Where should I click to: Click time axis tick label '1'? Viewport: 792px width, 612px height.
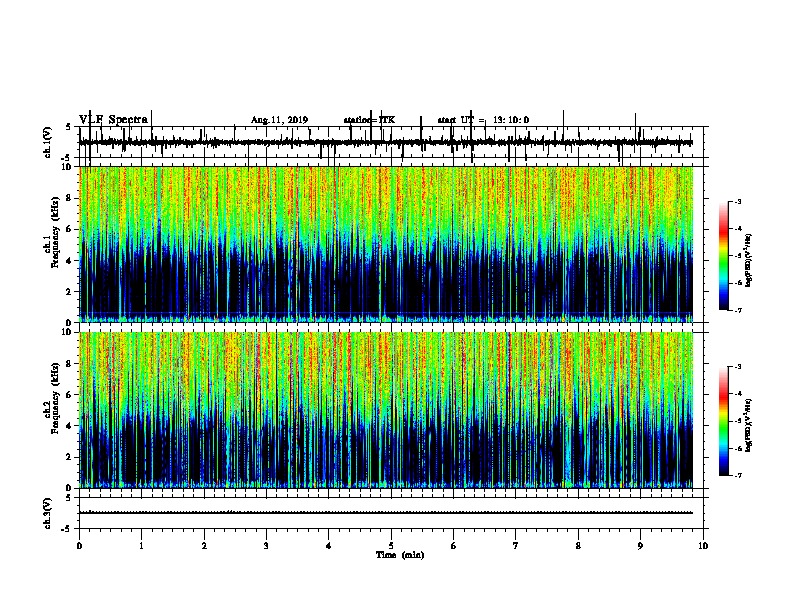click(141, 546)
